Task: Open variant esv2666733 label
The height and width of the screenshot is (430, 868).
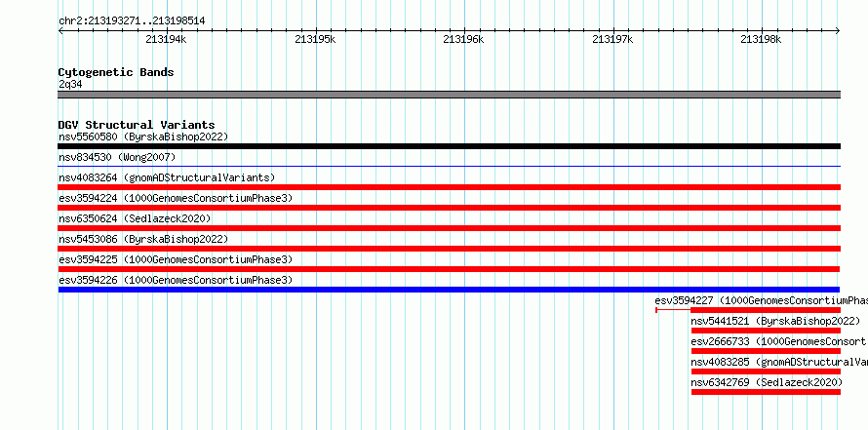Action: [779, 341]
